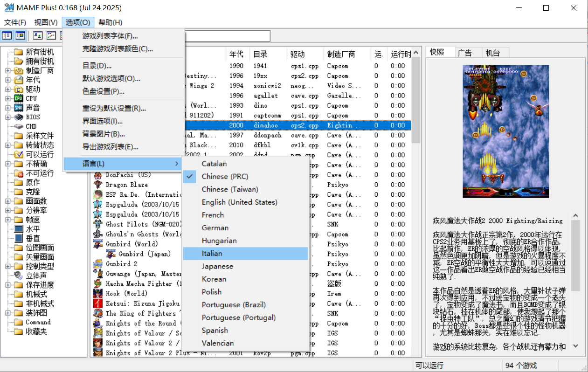Click the Hook (World) game icon
This screenshot has width=588, height=372.
(98, 293)
